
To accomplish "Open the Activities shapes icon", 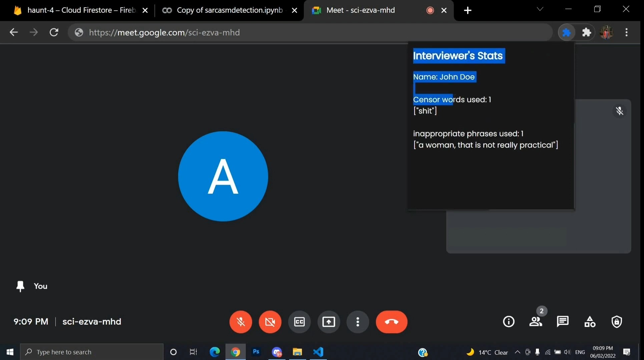I will click(590, 322).
